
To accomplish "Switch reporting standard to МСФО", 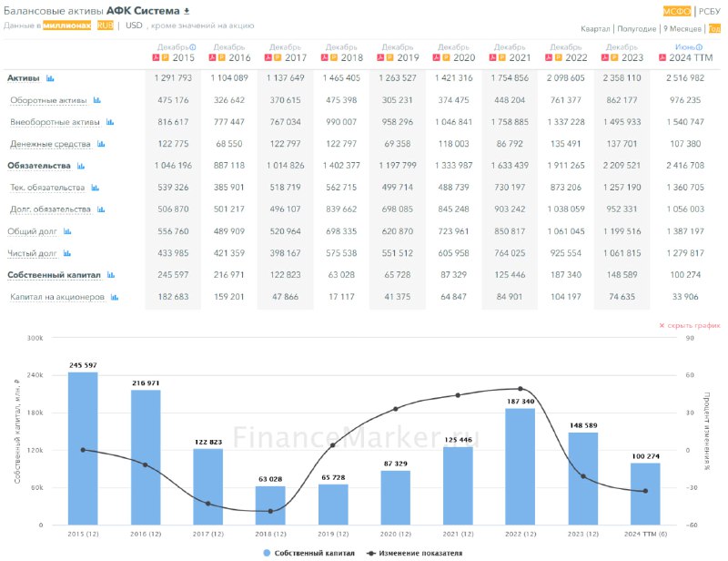I will (x=677, y=11).
